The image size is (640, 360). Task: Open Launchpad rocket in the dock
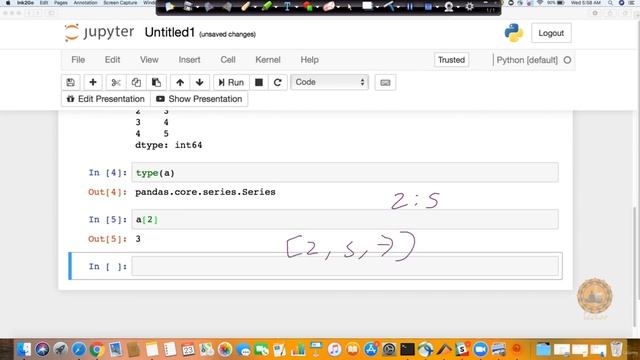[60, 349]
